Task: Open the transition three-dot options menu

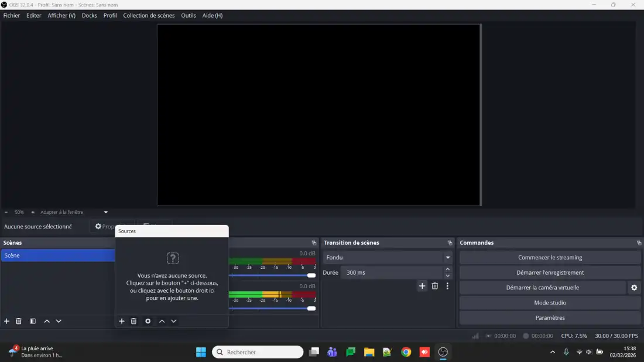Action: [447, 286]
